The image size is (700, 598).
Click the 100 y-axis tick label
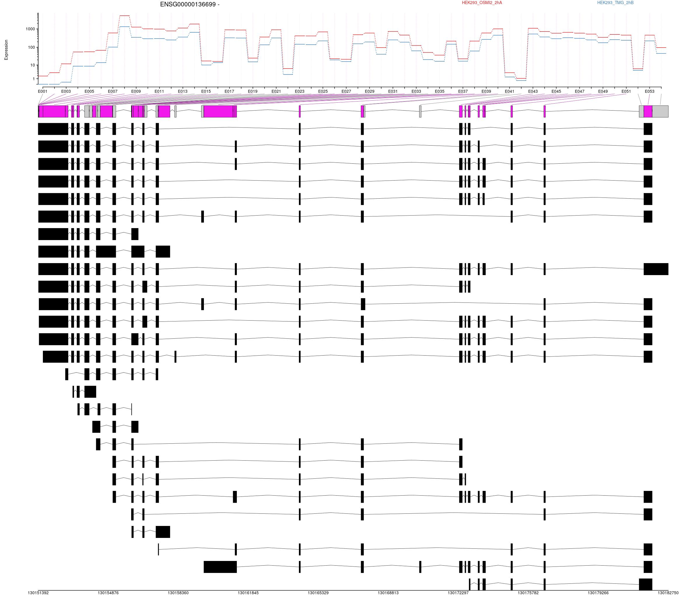tap(32, 47)
